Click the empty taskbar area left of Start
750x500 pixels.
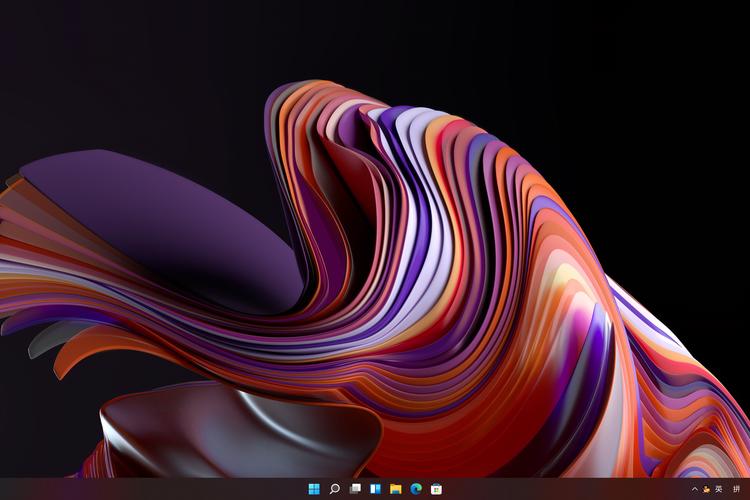point(150,489)
